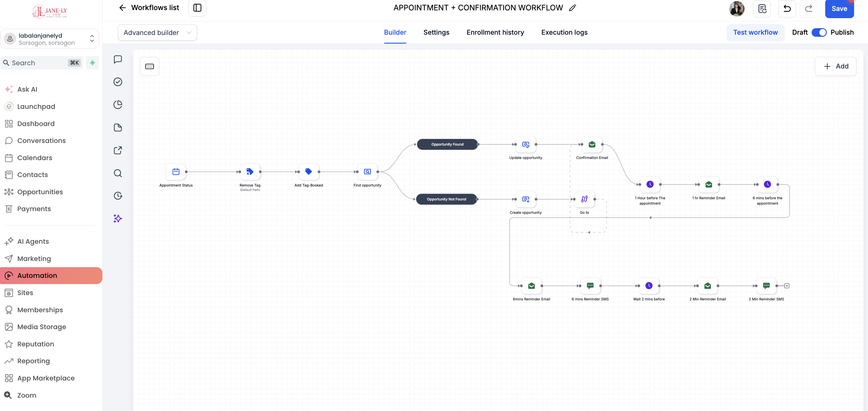Image resolution: width=868 pixels, height=411 pixels.
Task: Add step after 2 Min Reminder SMS
Action: point(787,286)
